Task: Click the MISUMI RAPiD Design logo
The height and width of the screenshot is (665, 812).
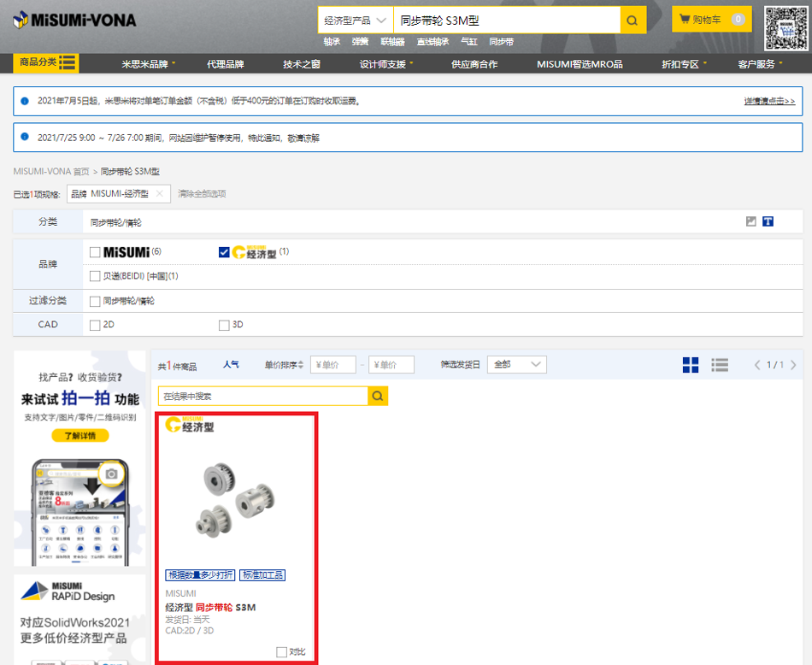Action: (x=68, y=592)
